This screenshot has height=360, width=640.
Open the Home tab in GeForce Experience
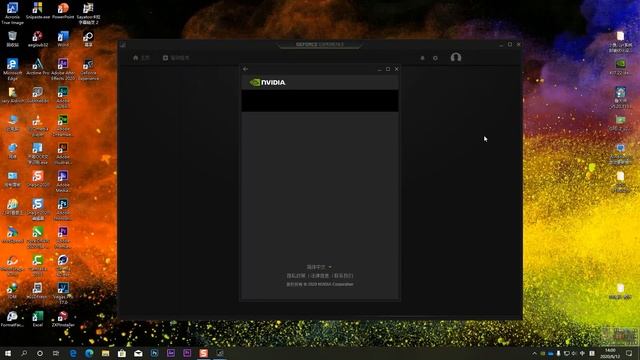tap(141, 58)
